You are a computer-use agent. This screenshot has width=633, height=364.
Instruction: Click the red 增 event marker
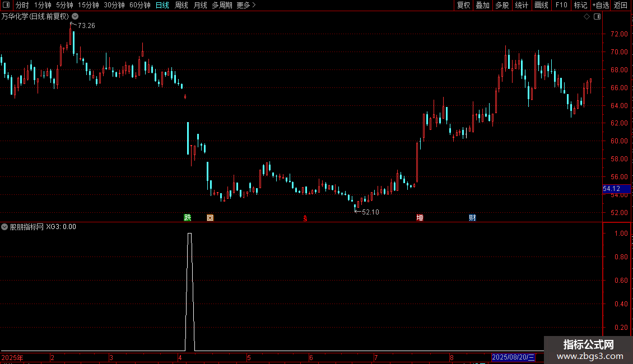420,217
